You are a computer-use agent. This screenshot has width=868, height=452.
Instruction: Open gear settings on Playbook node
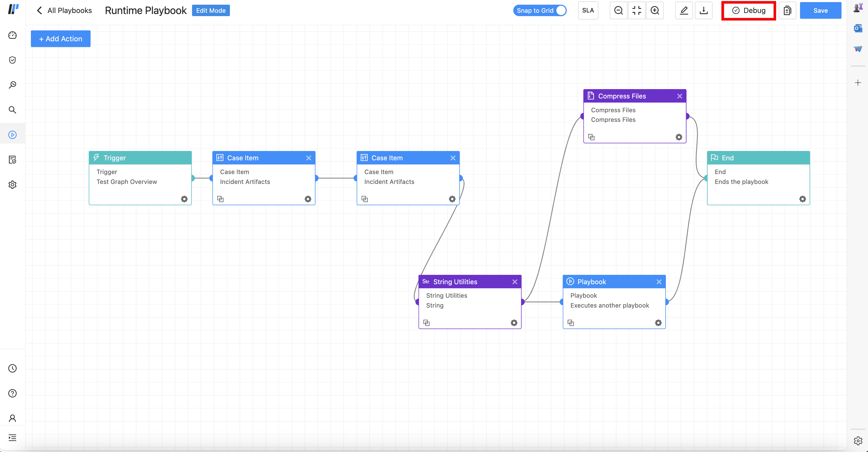pyautogui.click(x=658, y=323)
